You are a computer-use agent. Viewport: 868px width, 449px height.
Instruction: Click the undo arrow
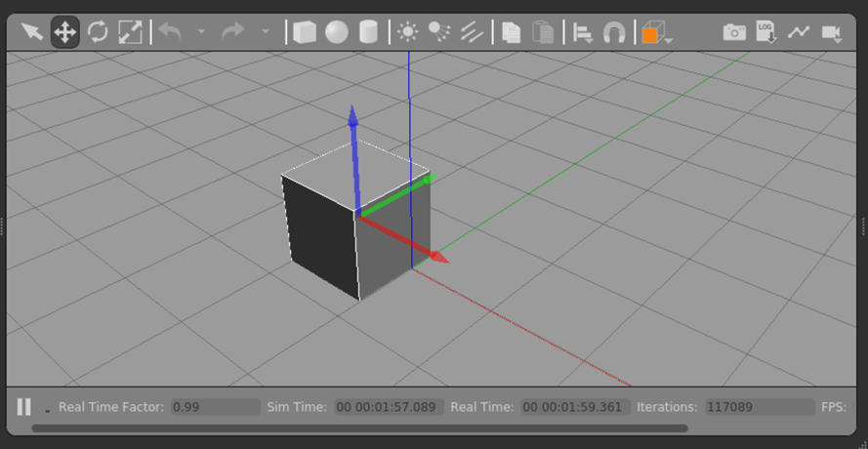pos(170,32)
